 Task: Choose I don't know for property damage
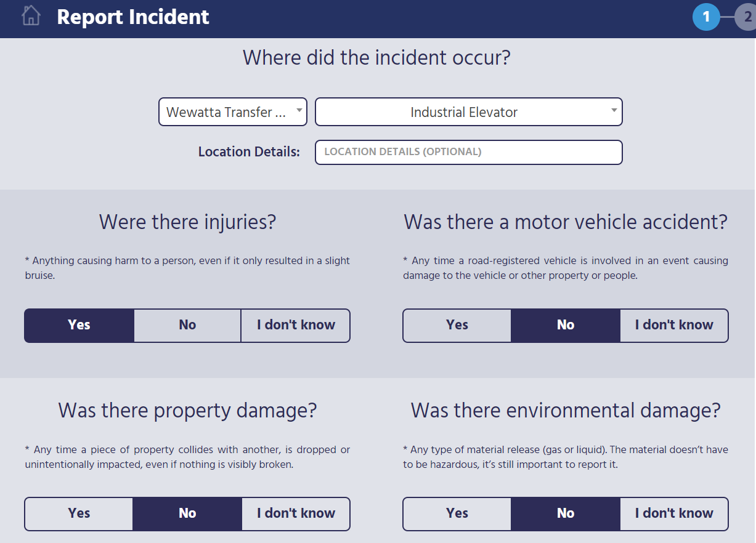pyautogui.click(x=296, y=513)
